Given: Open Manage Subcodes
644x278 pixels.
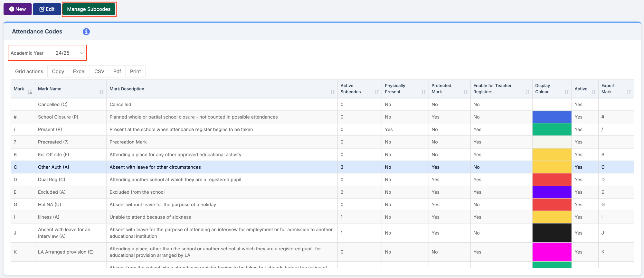Looking at the screenshot, I should [x=89, y=9].
